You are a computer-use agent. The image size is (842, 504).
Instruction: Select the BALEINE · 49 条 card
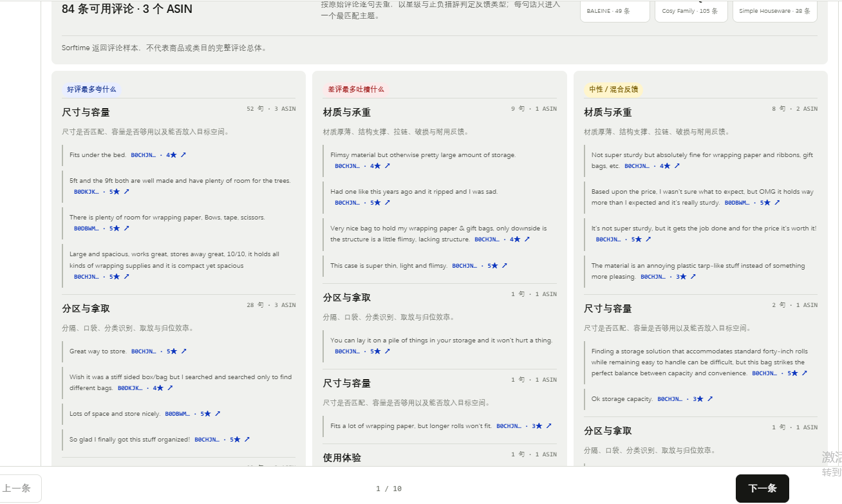pos(615,11)
